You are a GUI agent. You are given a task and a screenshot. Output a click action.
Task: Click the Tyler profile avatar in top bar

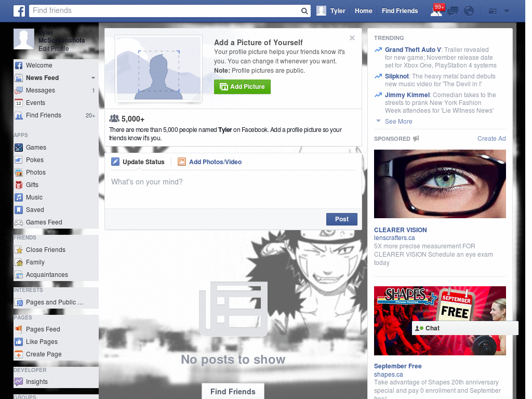(321, 11)
